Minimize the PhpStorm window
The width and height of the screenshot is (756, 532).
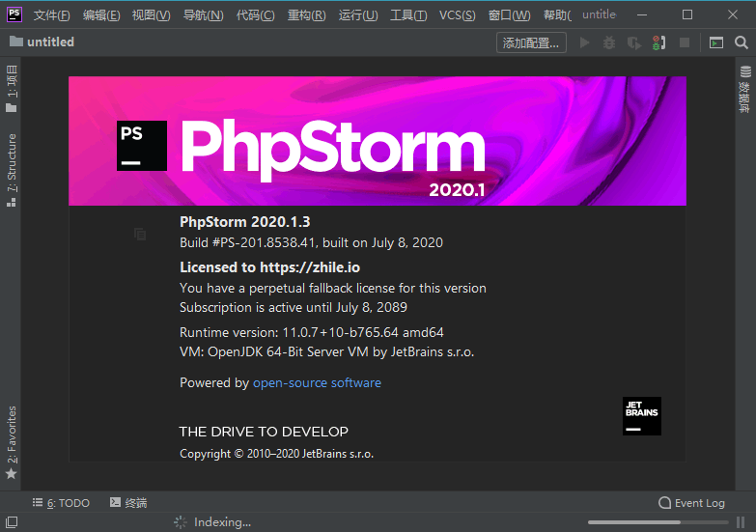642,14
